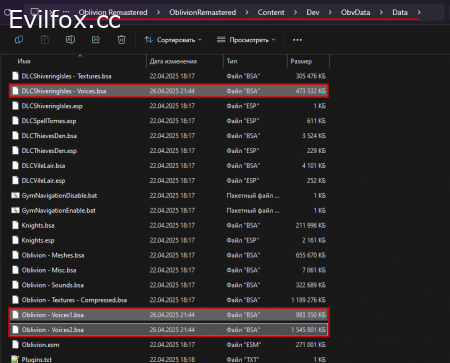Select file DLCThievesDen.bsa
450x363 pixels.
[169, 136]
